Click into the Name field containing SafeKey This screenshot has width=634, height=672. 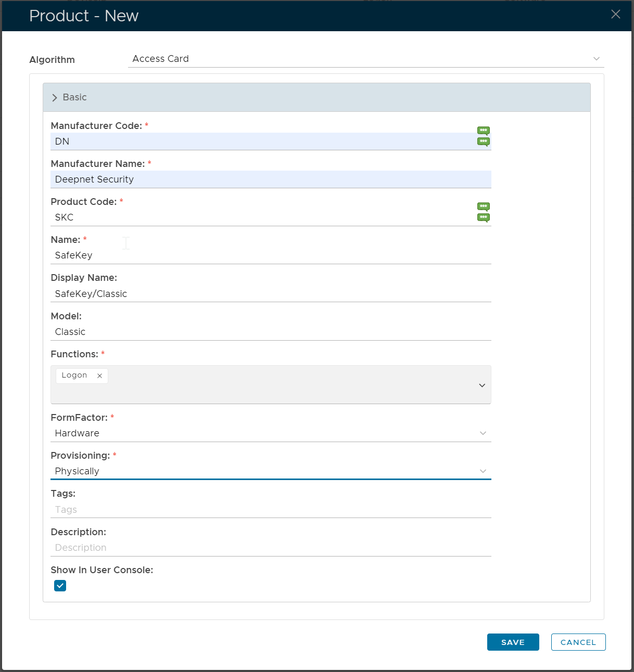tap(271, 255)
